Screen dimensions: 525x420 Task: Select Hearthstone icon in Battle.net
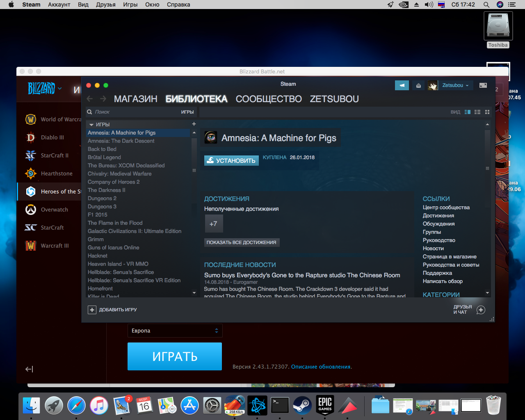(31, 173)
